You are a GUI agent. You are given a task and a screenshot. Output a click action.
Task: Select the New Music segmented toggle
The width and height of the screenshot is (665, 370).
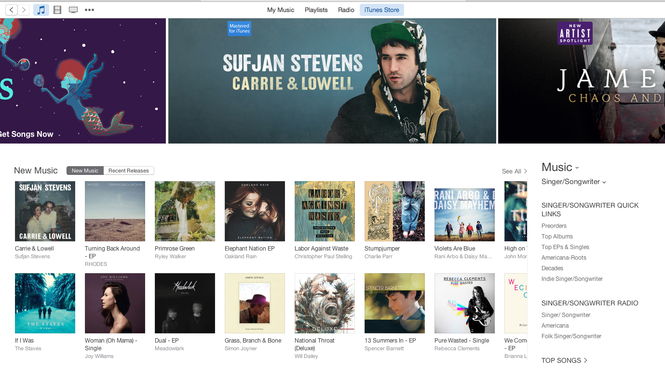(x=85, y=171)
